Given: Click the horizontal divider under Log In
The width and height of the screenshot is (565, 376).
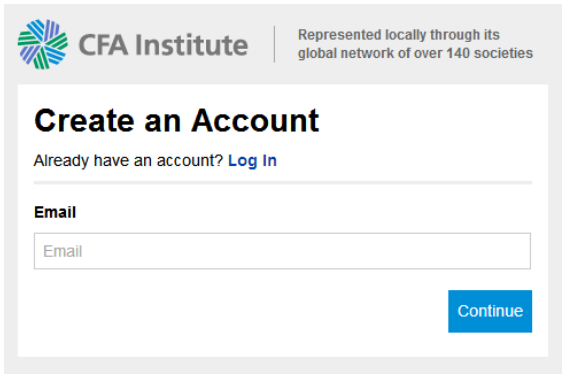Looking at the screenshot, I should point(283,183).
